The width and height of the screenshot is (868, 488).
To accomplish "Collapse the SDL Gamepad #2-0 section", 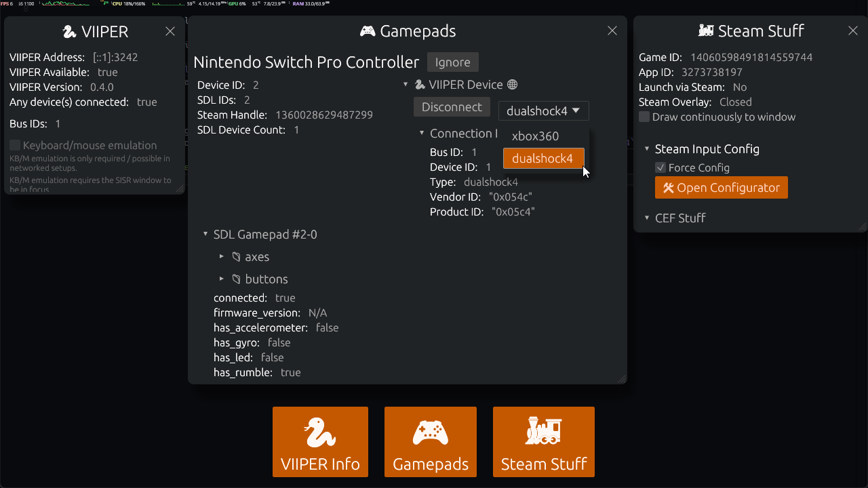I will 205,234.
